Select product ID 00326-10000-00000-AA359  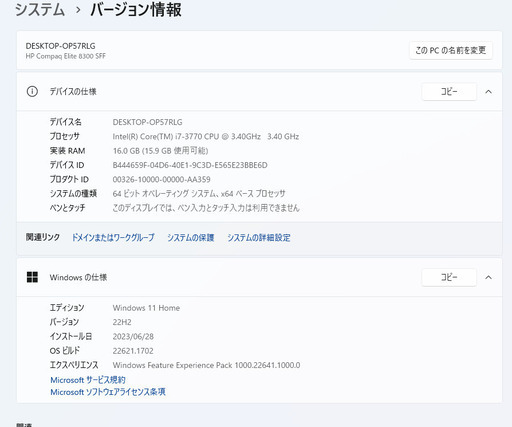161,179
